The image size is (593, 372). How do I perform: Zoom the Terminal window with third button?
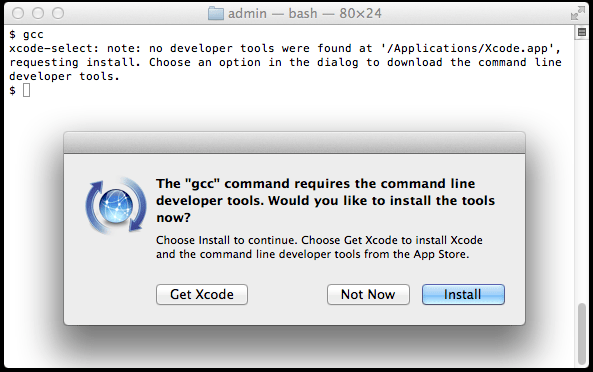(58, 13)
